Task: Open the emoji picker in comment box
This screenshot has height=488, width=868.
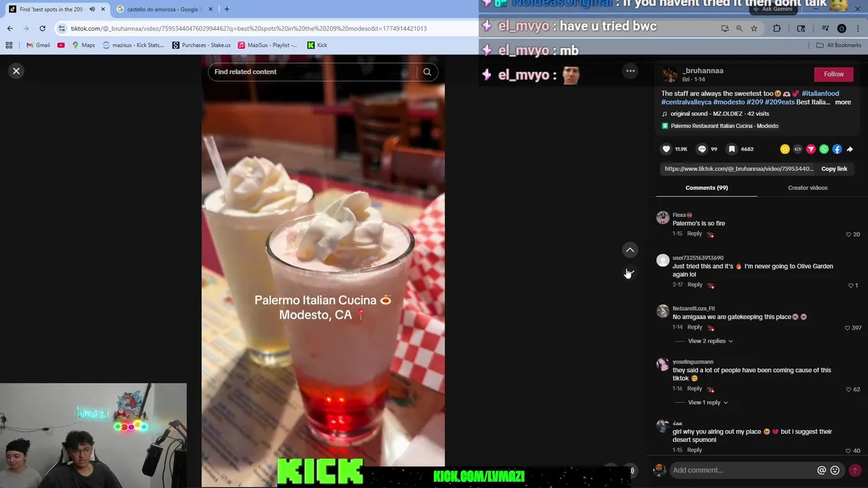Action: 835,470
